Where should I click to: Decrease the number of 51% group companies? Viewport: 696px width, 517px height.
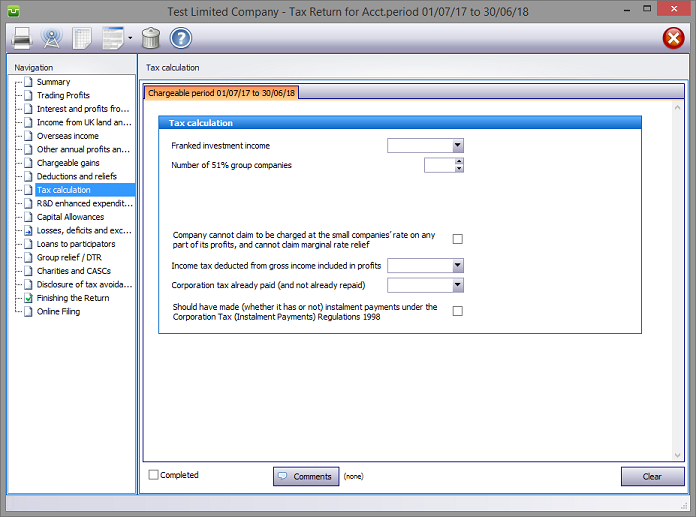(x=459, y=169)
